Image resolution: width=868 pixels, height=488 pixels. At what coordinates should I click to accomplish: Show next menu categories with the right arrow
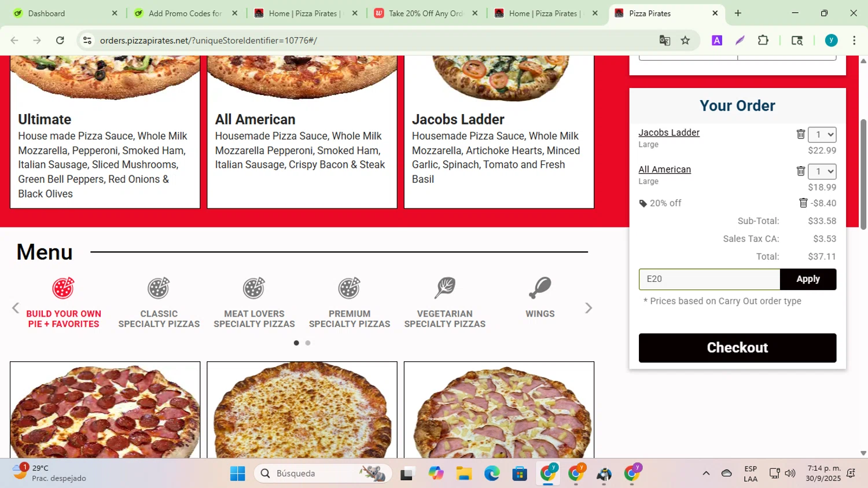[589, 308]
